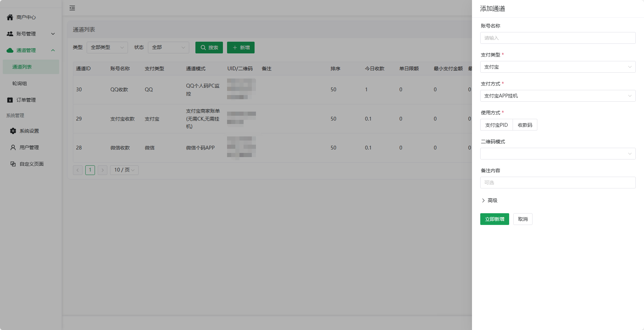Focus the 账号名称 input field
644x330 pixels.
pyautogui.click(x=557, y=38)
